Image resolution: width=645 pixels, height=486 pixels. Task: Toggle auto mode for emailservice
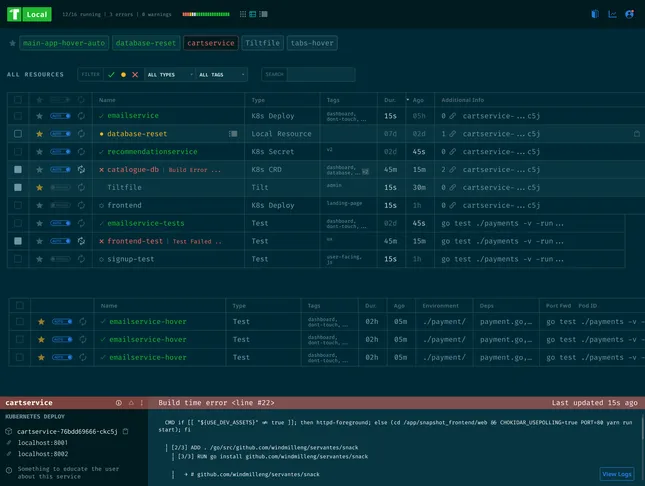[60, 116]
